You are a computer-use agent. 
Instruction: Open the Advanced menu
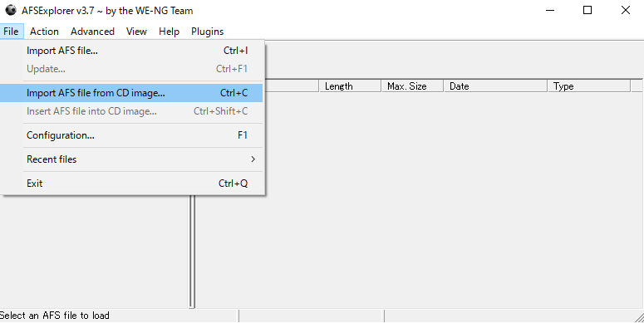[92, 32]
